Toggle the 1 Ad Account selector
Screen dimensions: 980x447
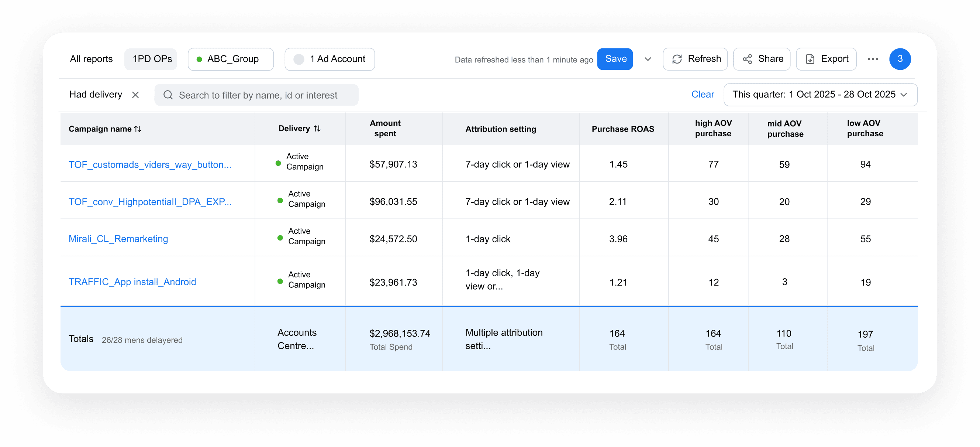coord(329,59)
